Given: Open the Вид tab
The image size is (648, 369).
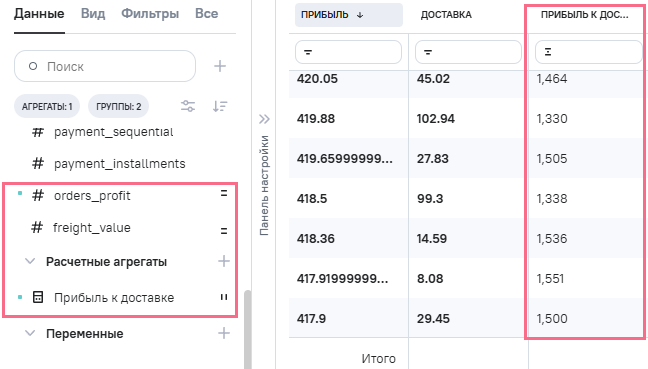Looking at the screenshot, I should tap(93, 14).
